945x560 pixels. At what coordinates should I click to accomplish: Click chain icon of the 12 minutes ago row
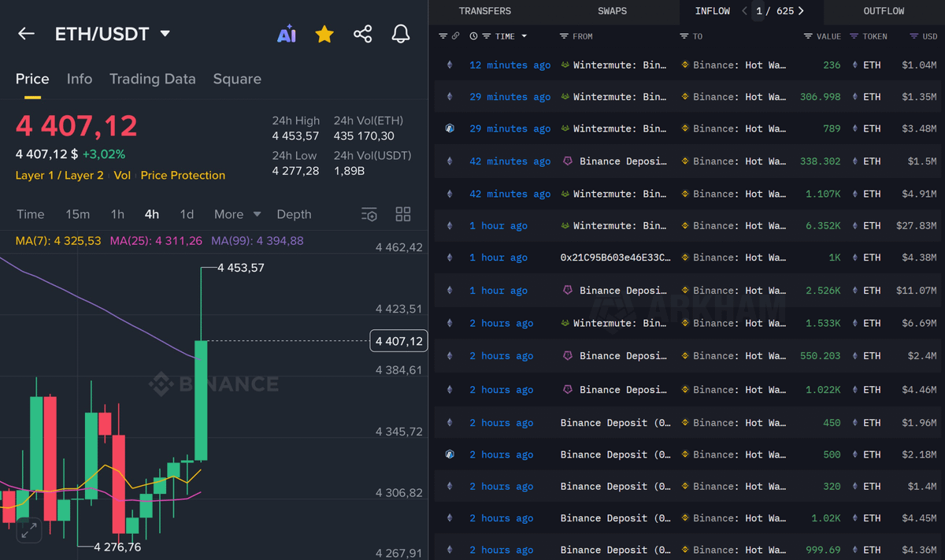(450, 65)
